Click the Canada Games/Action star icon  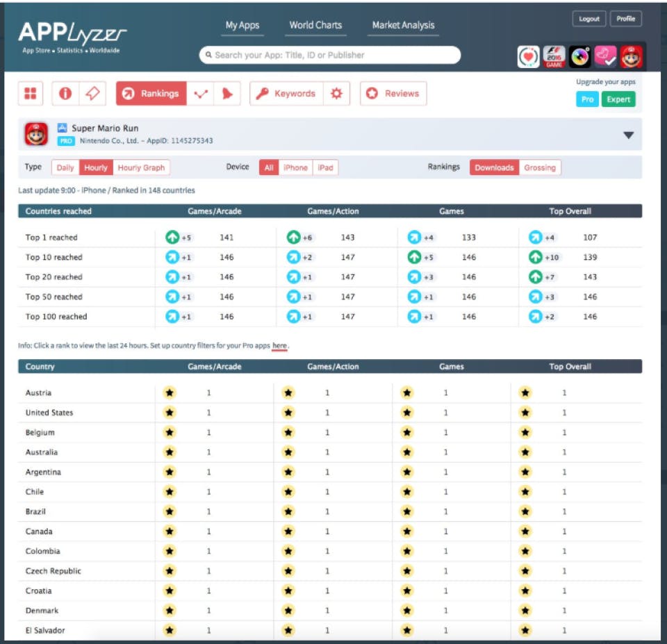coord(288,531)
